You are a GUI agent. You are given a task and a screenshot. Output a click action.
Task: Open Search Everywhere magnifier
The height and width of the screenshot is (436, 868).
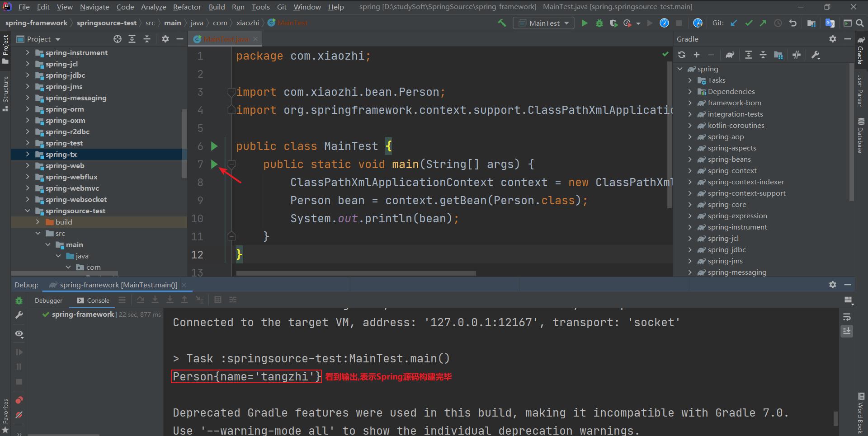click(x=859, y=23)
